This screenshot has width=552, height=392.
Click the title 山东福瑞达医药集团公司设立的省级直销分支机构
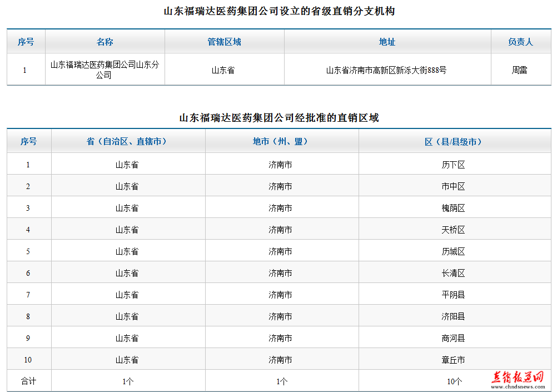[x=279, y=11]
